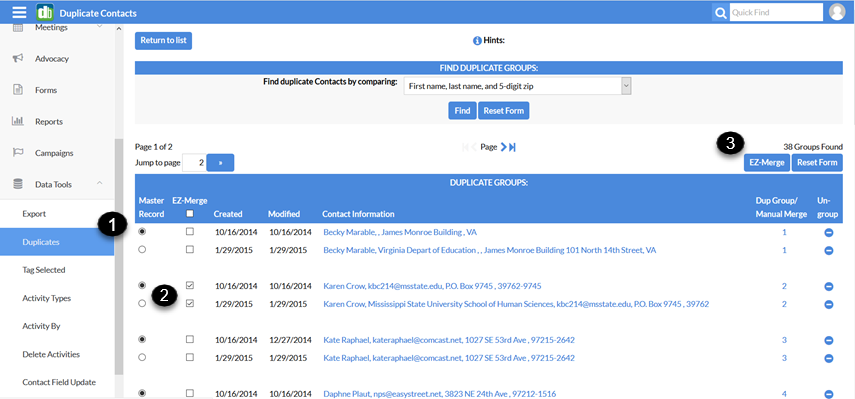Screen dimensions: 855x399
Task: Go to next page arrow
Action: pos(504,147)
